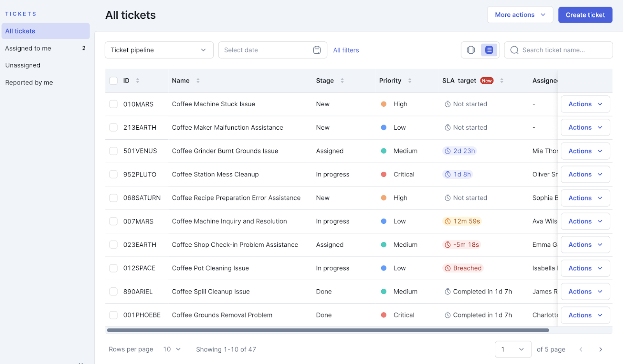The height and width of the screenshot is (364, 623).
Task: Open Assigned to me tickets
Action: click(x=28, y=48)
